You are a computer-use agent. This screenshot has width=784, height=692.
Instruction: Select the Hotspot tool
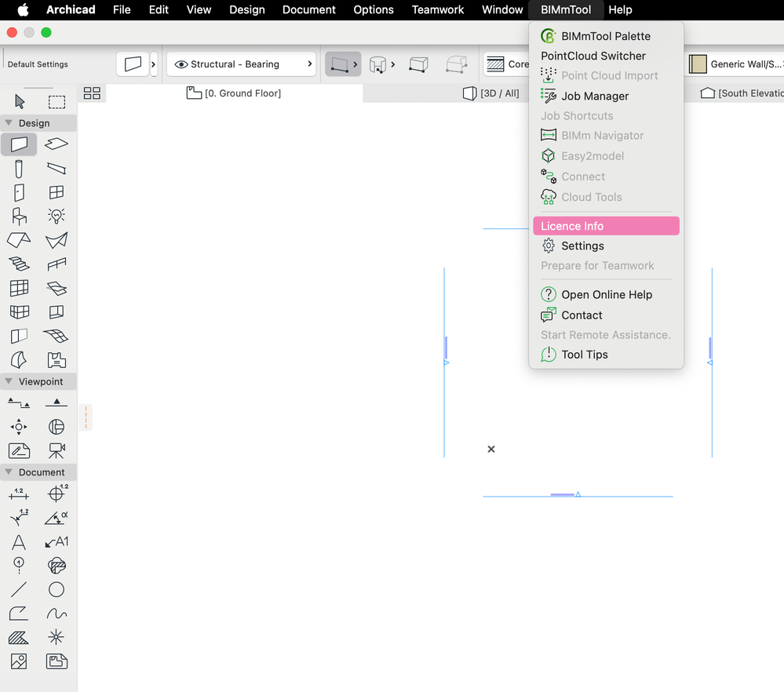click(56, 638)
